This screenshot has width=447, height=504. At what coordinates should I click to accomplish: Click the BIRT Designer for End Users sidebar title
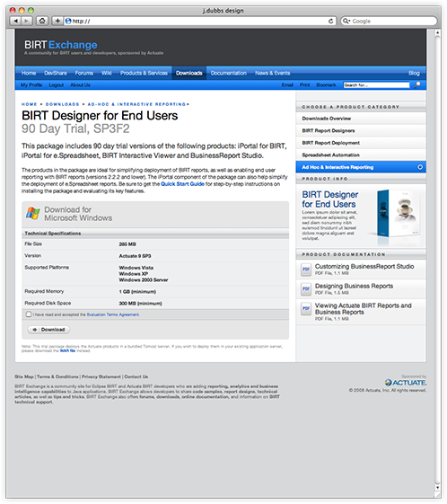tap(330, 199)
